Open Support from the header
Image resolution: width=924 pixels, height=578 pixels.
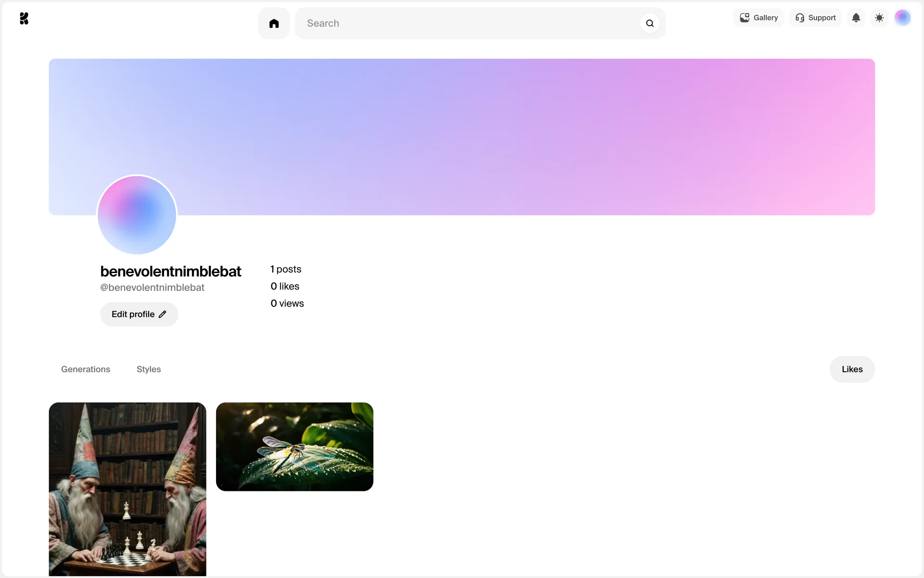tap(816, 18)
